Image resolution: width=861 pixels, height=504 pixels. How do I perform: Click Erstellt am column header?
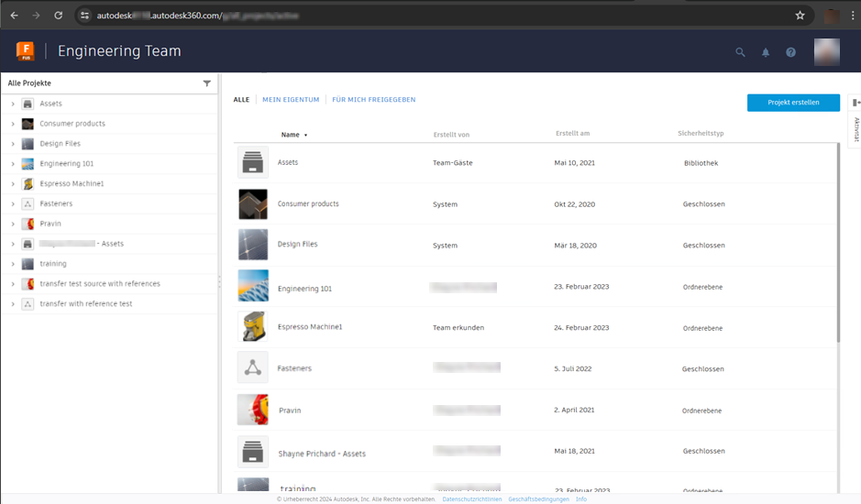(573, 134)
